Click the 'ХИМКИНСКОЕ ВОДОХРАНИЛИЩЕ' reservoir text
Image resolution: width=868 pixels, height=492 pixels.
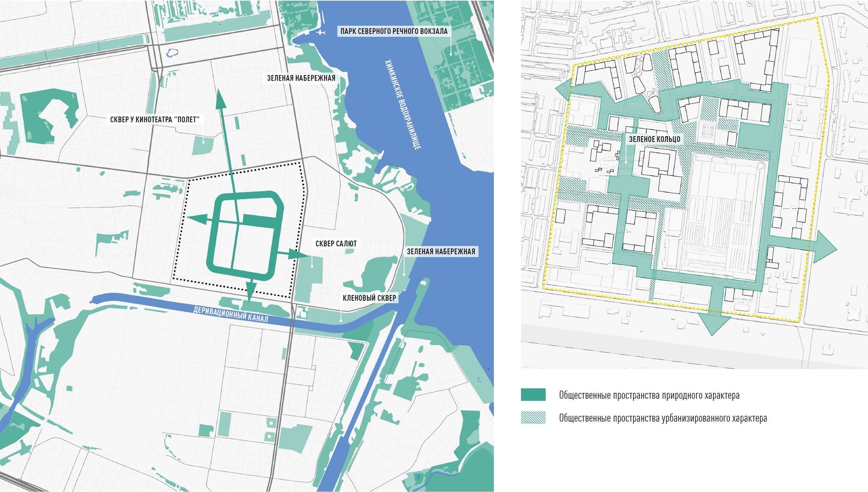click(x=402, y=105)
